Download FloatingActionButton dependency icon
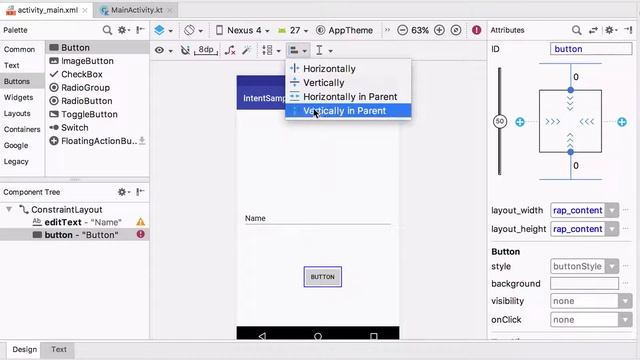The image size is (640, 360). click(x=142, y=141)
